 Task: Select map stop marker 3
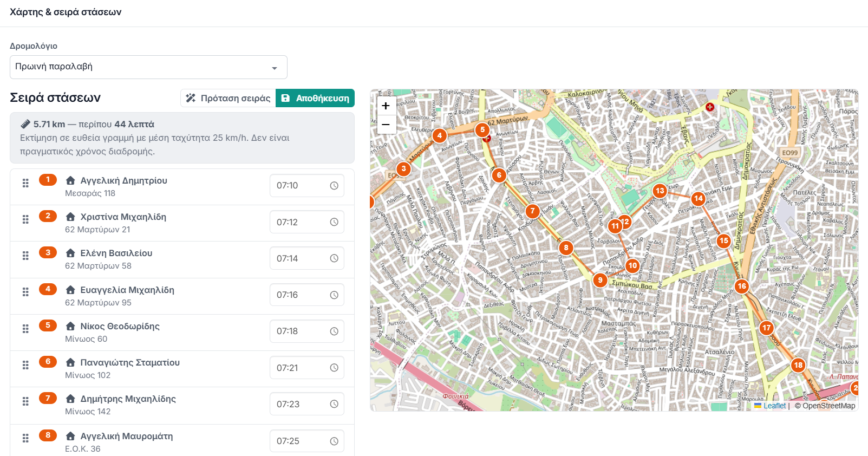click(403, 169)
